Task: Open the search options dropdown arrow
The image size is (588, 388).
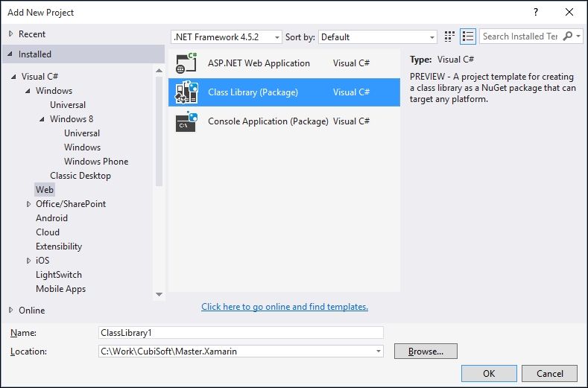Action: coord(578,36)
